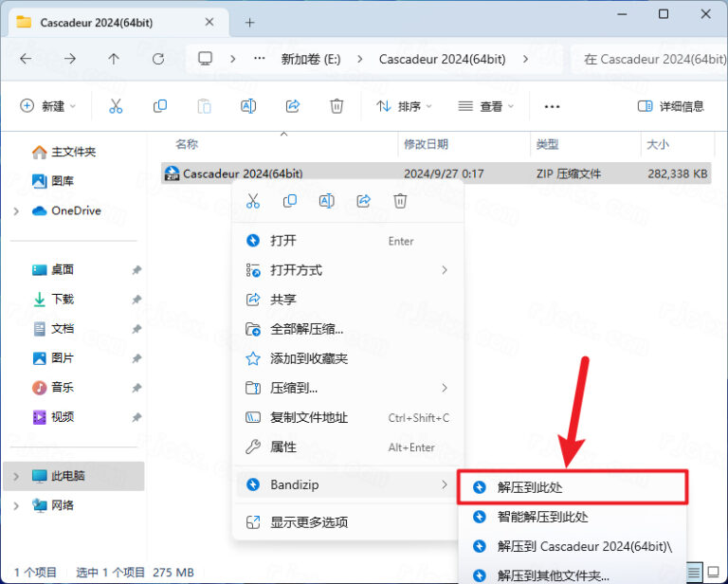
Task: Select 解压到此处 in the Bandizip submenu
Action: click(x=537, y=487)
